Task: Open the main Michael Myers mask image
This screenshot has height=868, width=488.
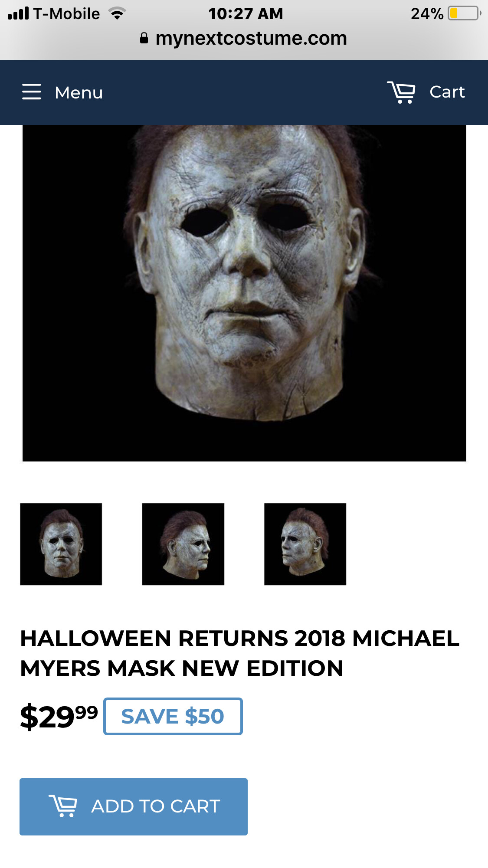Action: click(x=244, y=293)
